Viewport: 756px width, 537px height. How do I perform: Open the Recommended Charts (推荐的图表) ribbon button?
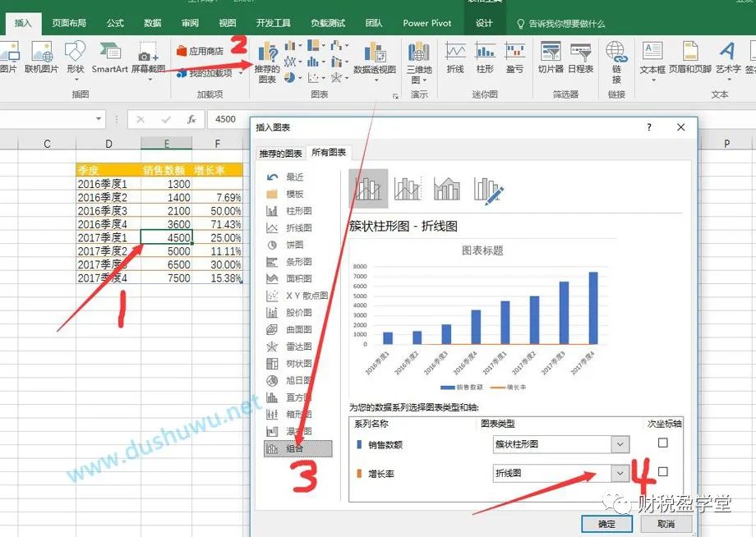coord(266,62)
